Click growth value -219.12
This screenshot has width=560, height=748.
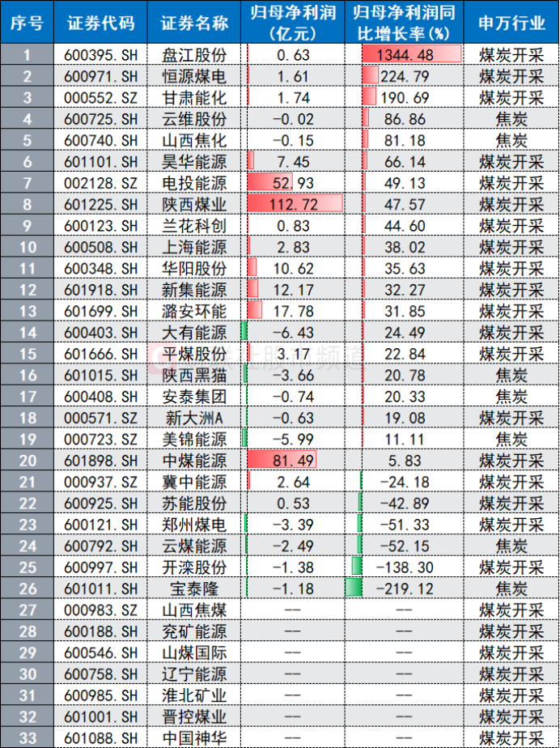point(404,589)
